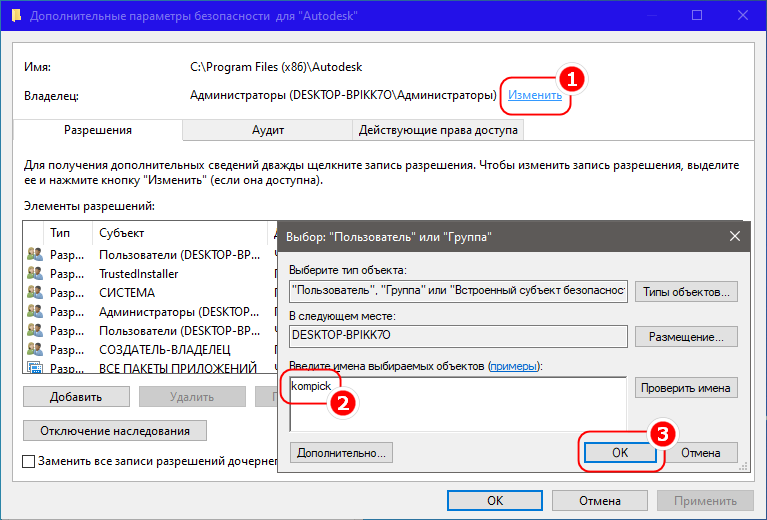Viewport: 767px width, 520px height.
Task: Click the Типы объектов button
Action: click(x=686, y=292)
